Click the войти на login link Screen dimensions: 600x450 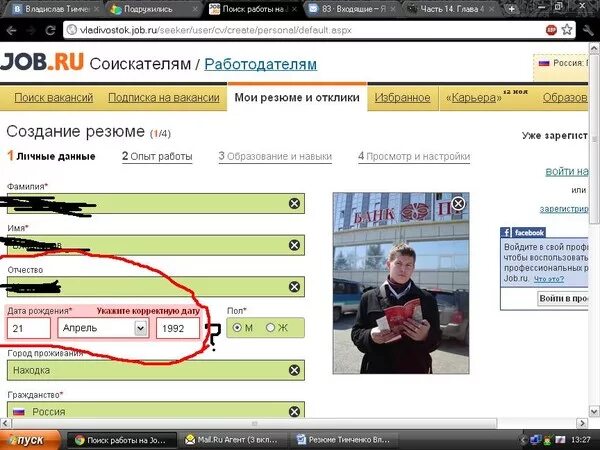click(x=567, y=171)
